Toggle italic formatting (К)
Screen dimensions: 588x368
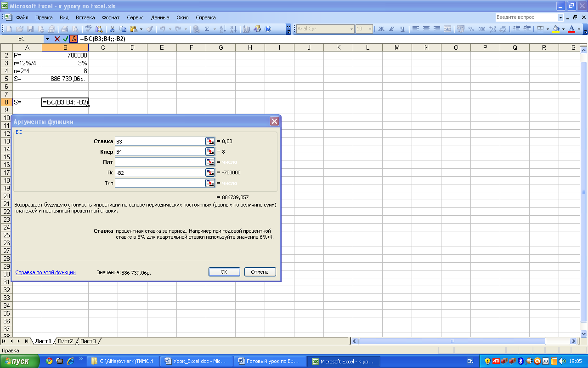coord(392,29)
